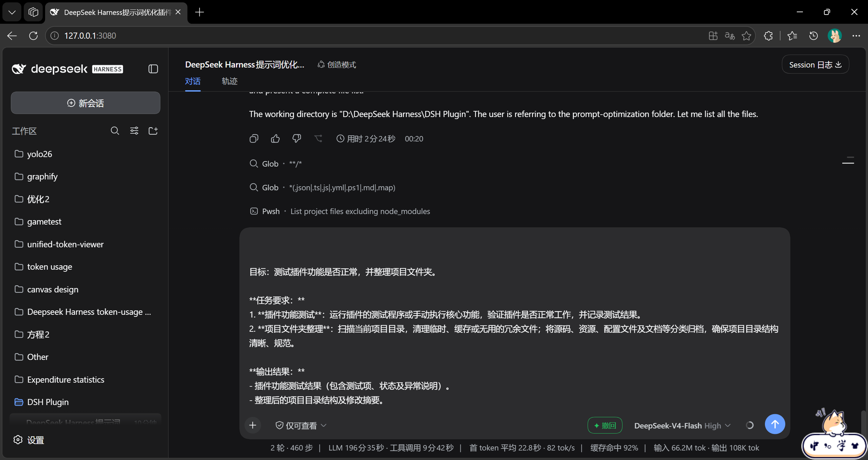Open workspace filter settings icon
Viewport: 868px width, 460px height.
click(134, 131)
